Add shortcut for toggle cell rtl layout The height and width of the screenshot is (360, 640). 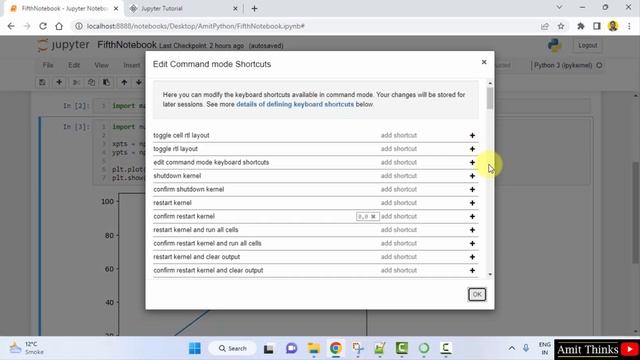click(x=472, y=136)
